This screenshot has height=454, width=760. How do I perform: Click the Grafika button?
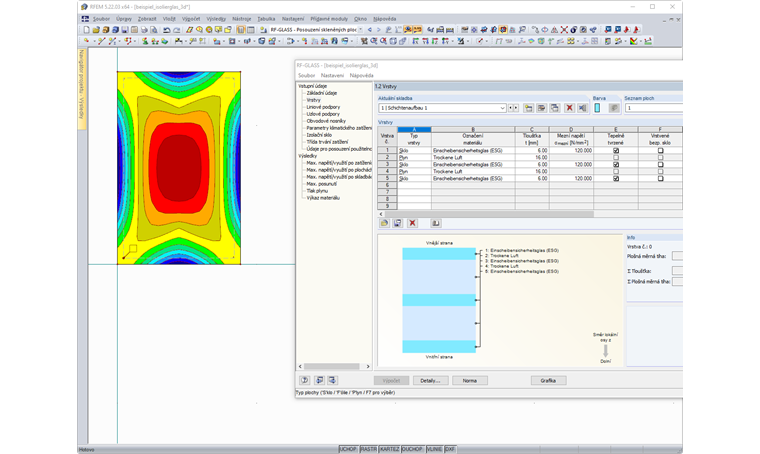pyautogui.click(x=548, y=380)
